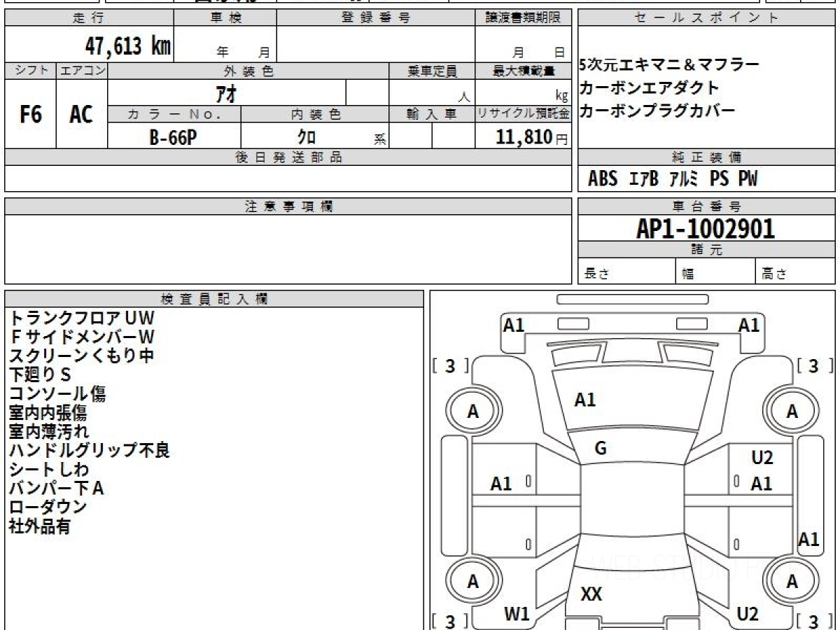840x630 pixels.
Task: Select the "高さ" dimension label
Action: (x=774, y=274)
